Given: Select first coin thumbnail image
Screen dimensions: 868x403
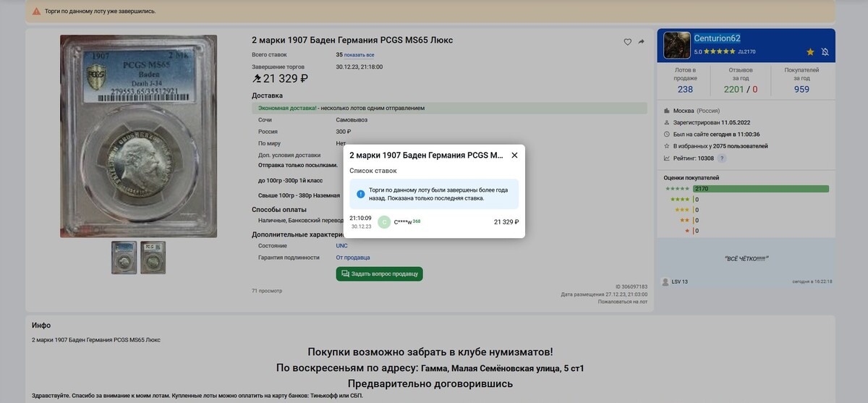Looking at the screenshot, I should pyautogui.click(x=124, y=258).
